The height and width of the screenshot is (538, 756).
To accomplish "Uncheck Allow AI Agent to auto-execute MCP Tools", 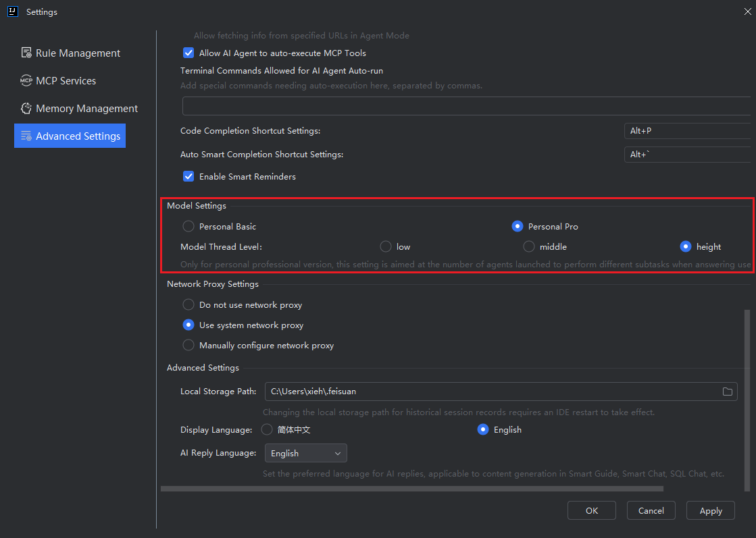I will tap(188, 53).
